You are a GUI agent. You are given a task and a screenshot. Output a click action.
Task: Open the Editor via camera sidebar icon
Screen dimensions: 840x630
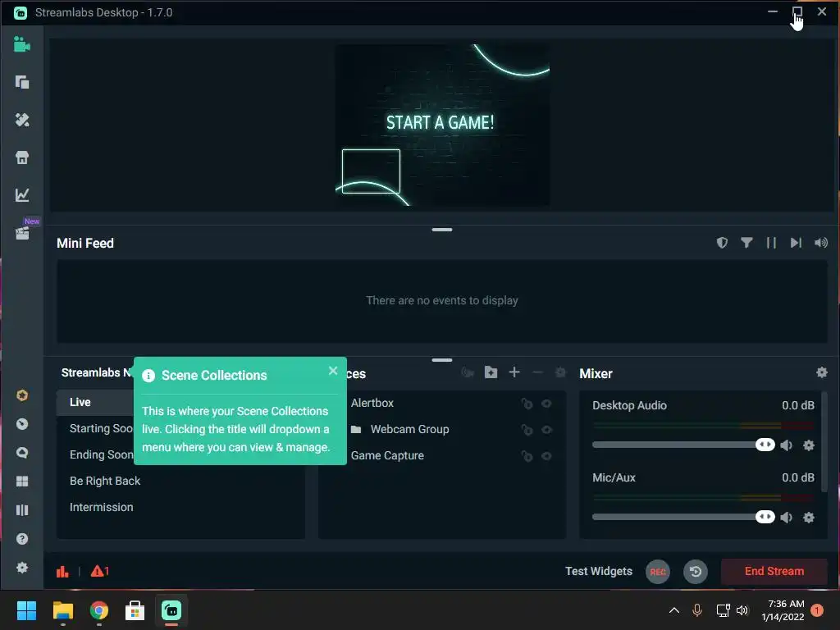pyautogui.click(x=22, y=44)
